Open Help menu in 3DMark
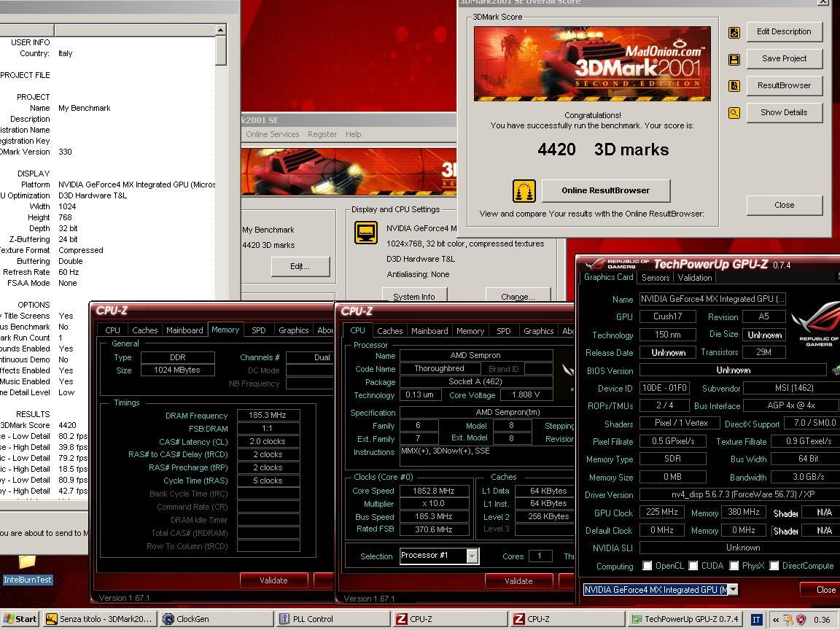 (x=353, y=134)
